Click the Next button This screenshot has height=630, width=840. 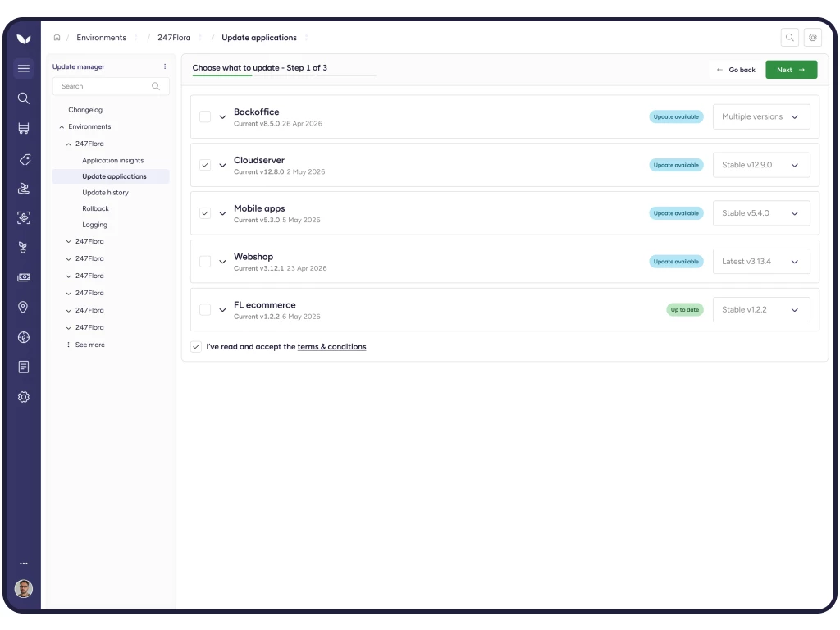[x=792, y=70]
